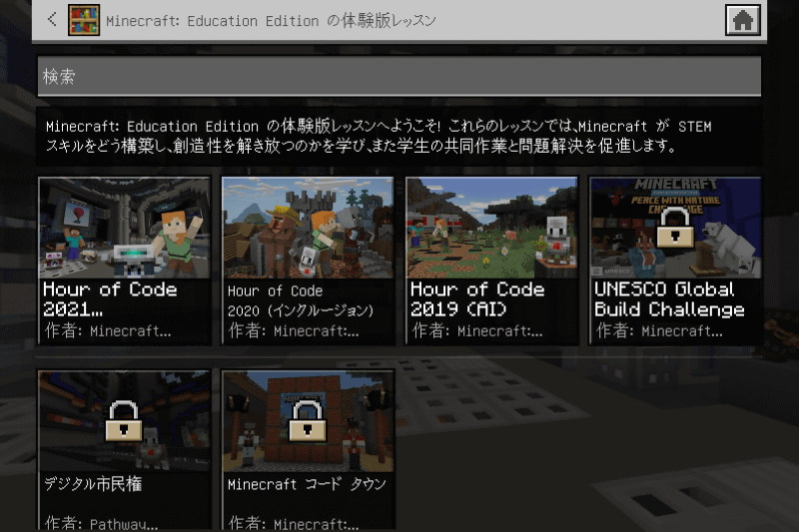Click author line under Hour of Code 2021
Image resolution: width=799 pixels, height=532 pixels.
point(108,331)
